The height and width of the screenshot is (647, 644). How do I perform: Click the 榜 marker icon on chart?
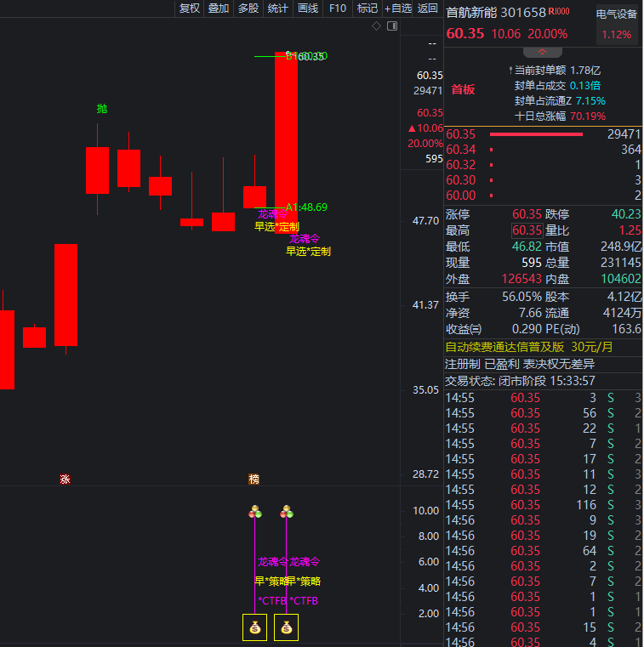pyautogui.click(x=254, y=480)
